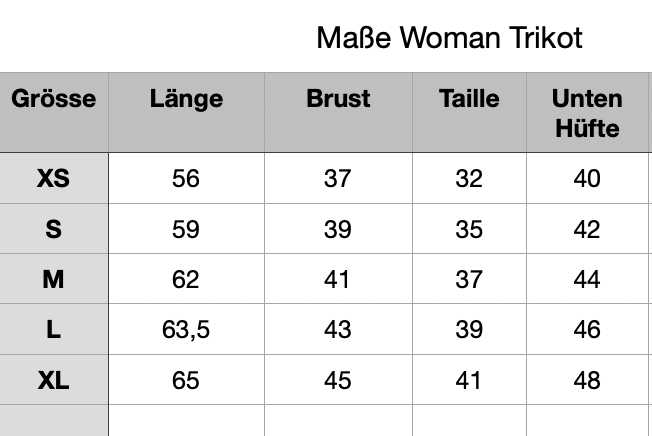The height and width of the screenshot is (436, 652).
Task: Select the XS Länge cell 56
Action: [186, 179]
